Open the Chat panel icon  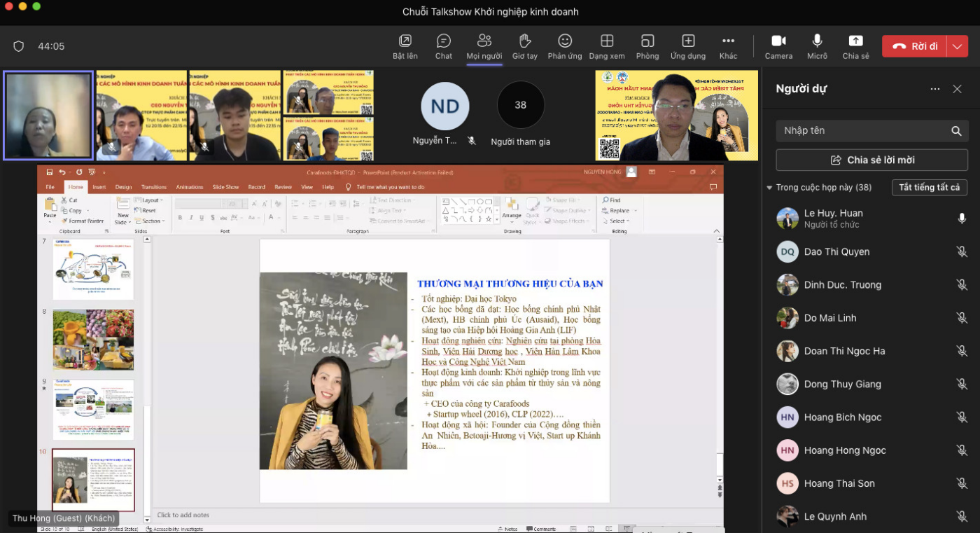point(443,41)
